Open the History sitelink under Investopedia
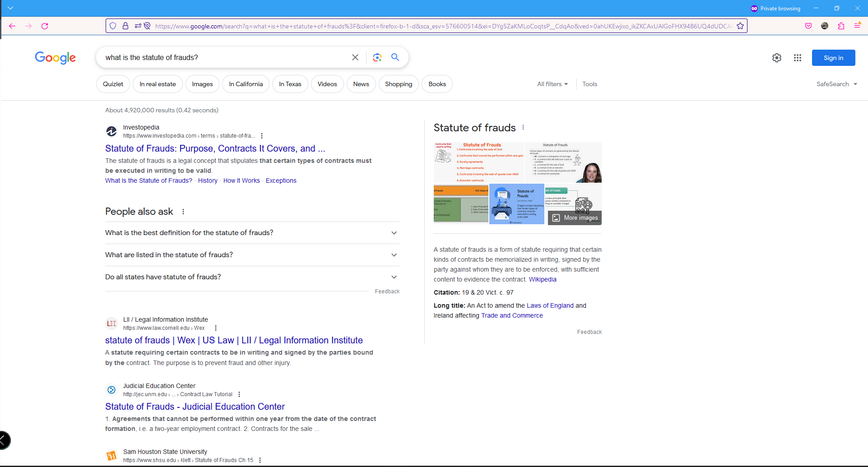Screen dimensions: 868x467 208,180
